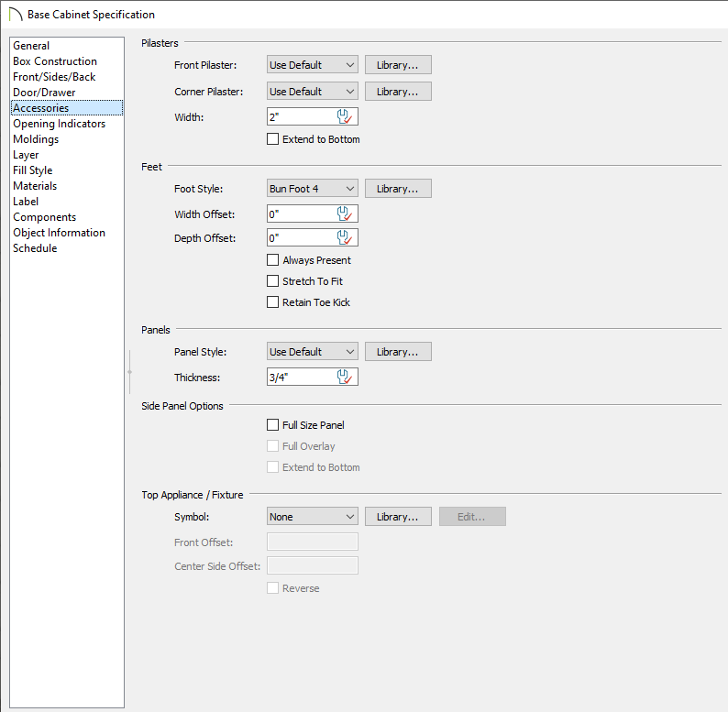Screen dimensions: 728x712
Task: Enable the Extend to Bottom pilaster checkbox
Action: tap(272, 139)
